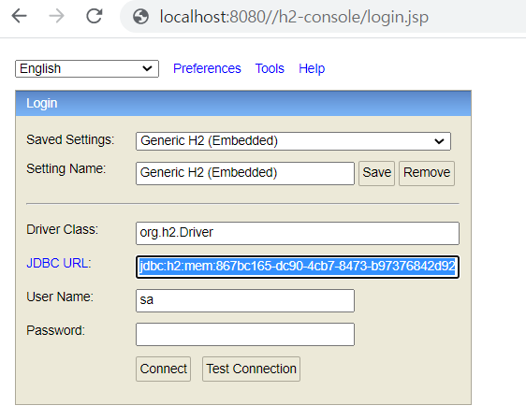This screenshot has width=526, height=420.
Task: Open the Help link
Action: 312,68
